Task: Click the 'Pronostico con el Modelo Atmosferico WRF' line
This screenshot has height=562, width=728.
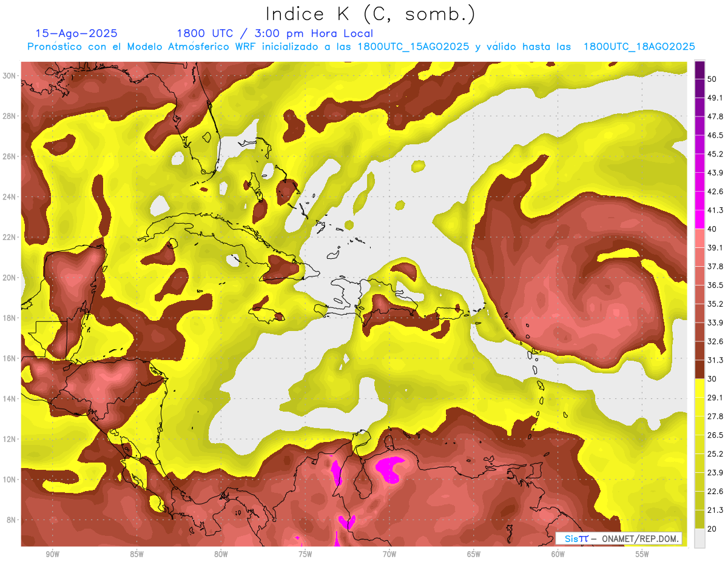Action: [360, 47]
